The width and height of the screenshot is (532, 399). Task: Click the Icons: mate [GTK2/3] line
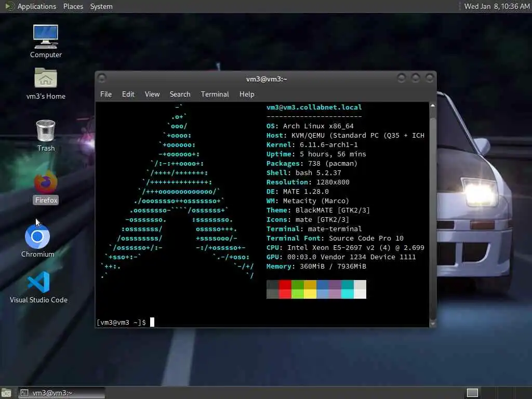point(308,220)
